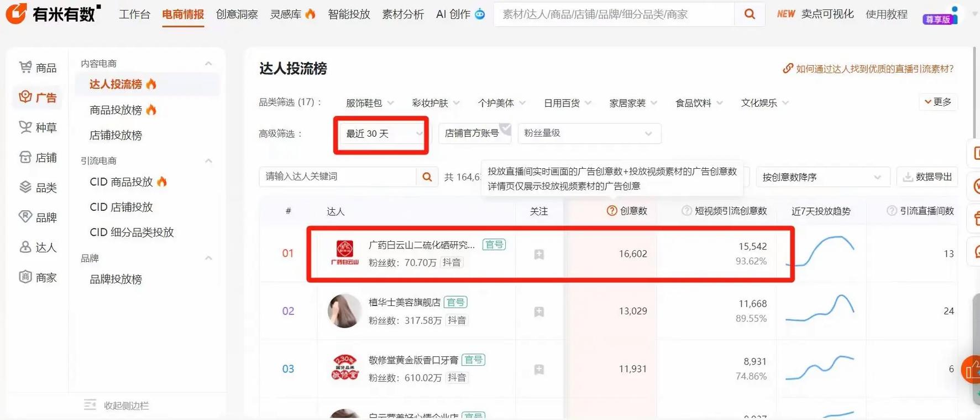Open the 灵感库 tab
Screen dimensions: 980x420
pos(292,14)
